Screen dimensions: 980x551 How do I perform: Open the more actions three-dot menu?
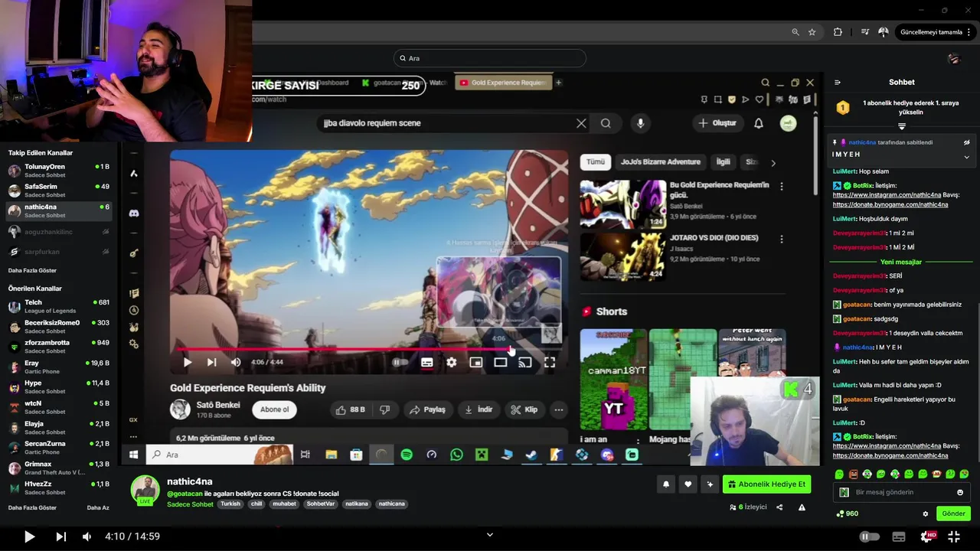coord(559,409)
